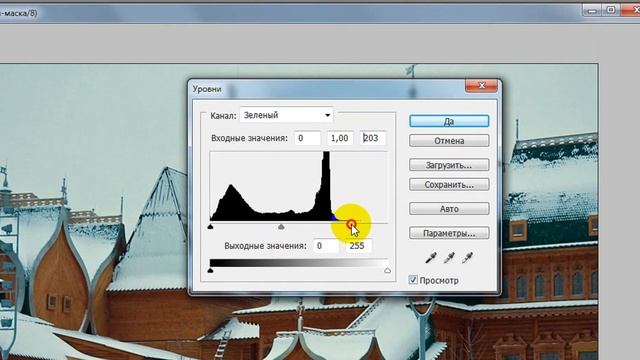Select the black point eyedropper
The height and width of the screenshot is (360, 640).
[431, 258]
